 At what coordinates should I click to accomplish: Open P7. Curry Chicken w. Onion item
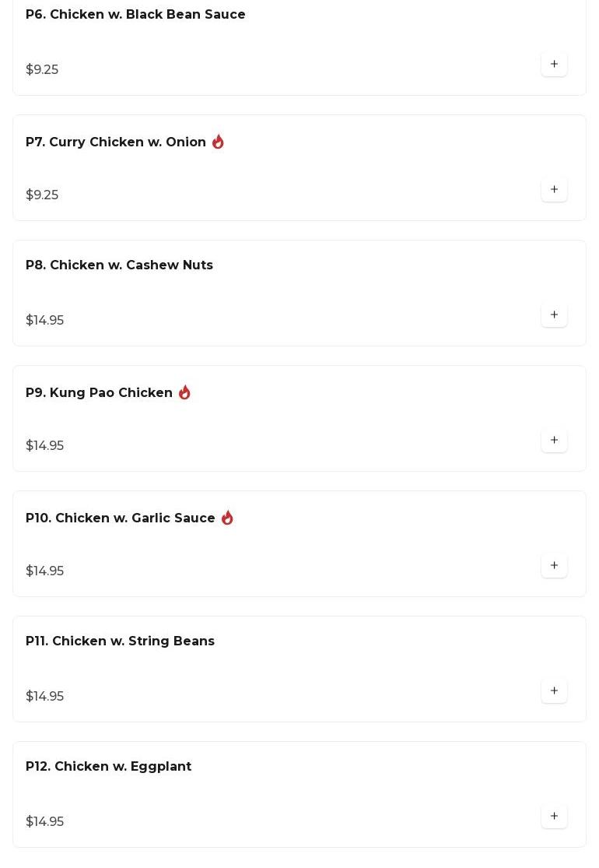(116, 142)
